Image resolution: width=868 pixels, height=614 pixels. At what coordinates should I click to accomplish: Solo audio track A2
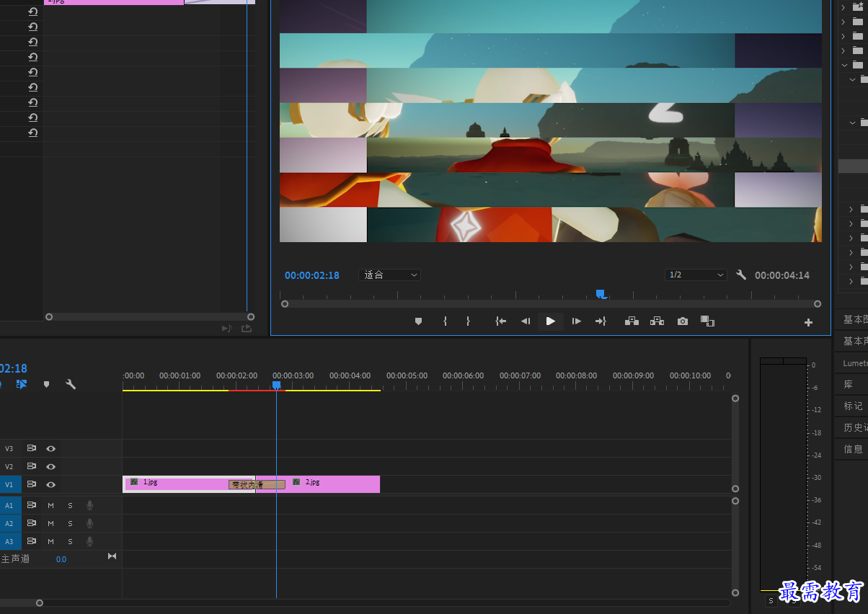(x=70, y=523)
